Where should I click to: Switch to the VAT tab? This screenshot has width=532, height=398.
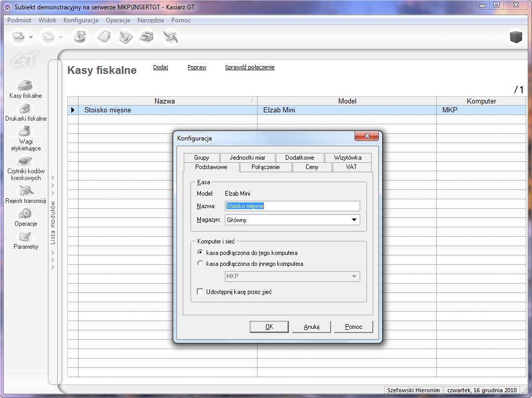tap(351, 167)
